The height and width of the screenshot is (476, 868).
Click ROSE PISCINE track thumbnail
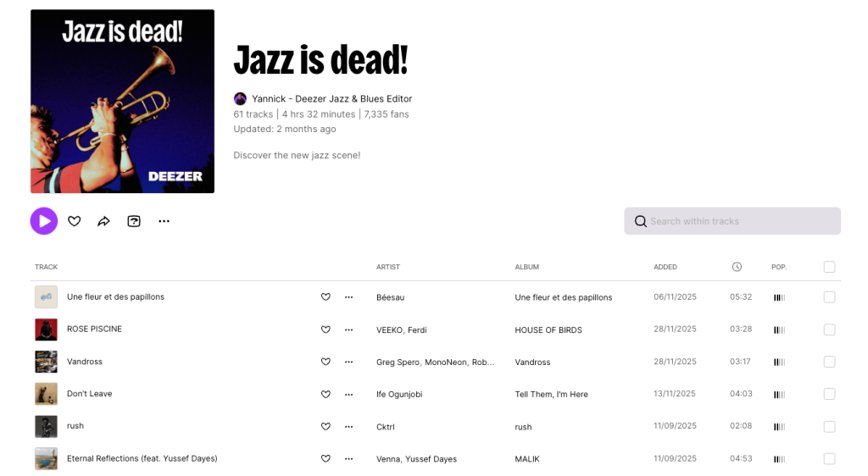pyautogui.click(x=46, y=329)
